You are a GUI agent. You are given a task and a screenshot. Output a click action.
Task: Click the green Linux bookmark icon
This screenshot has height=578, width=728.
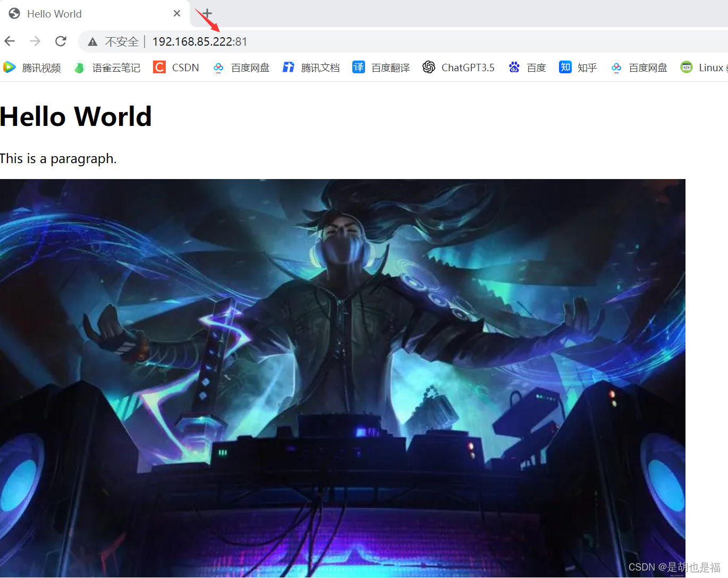687,67
